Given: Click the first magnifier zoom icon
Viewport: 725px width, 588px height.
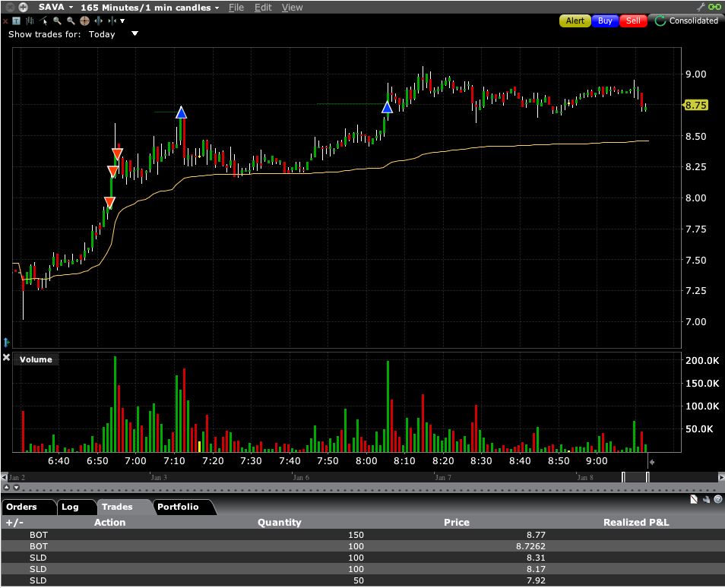Looking at the screenshot, I should pos(59,21).
